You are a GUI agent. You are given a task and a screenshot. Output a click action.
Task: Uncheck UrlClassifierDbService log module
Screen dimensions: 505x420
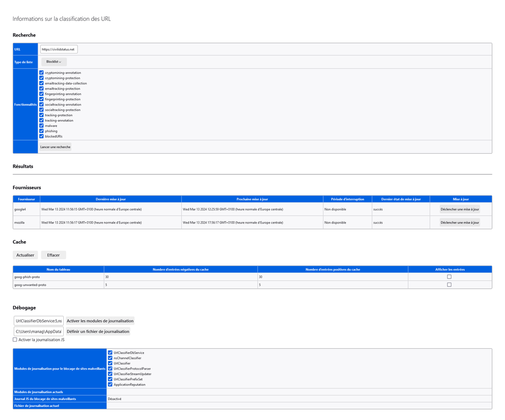click(x=110, y=352)
